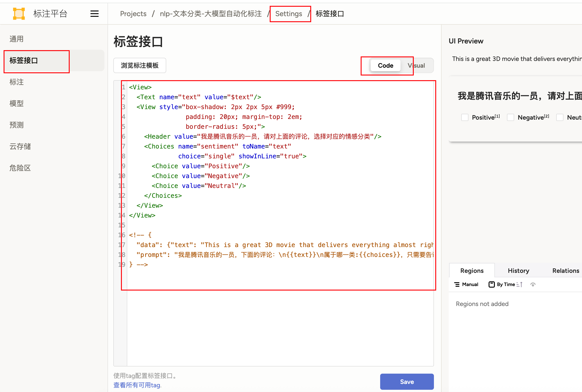Click the Settings breadcrumb
The width and height of the screenshot is (582, 392).
pyautogui.click(x=289, y=14)
